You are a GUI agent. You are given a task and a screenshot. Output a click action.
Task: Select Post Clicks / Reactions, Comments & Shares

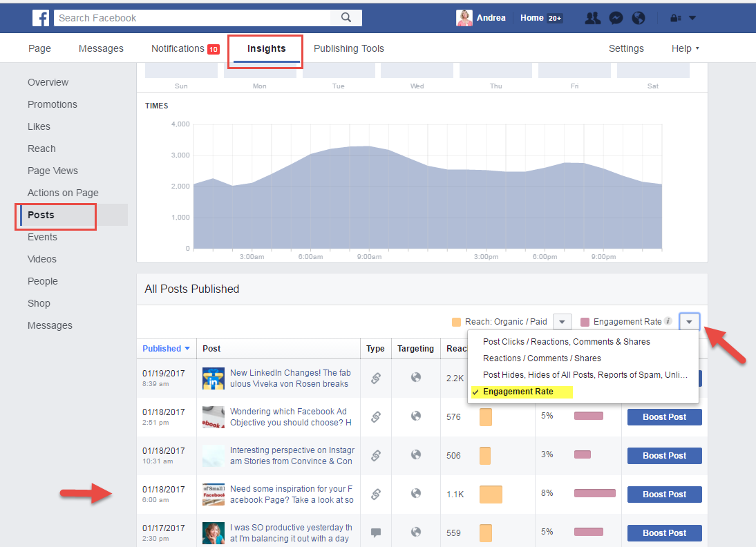[x=567, y=342]
